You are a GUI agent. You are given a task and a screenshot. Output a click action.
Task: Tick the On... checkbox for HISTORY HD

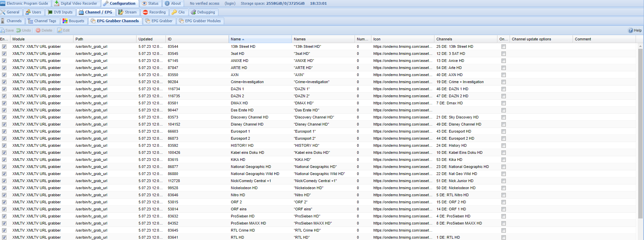503,146
